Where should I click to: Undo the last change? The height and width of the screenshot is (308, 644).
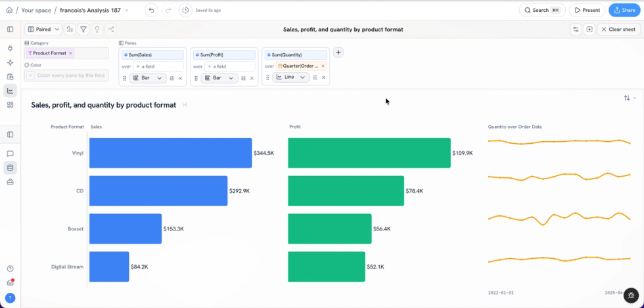tap(151, 11)
